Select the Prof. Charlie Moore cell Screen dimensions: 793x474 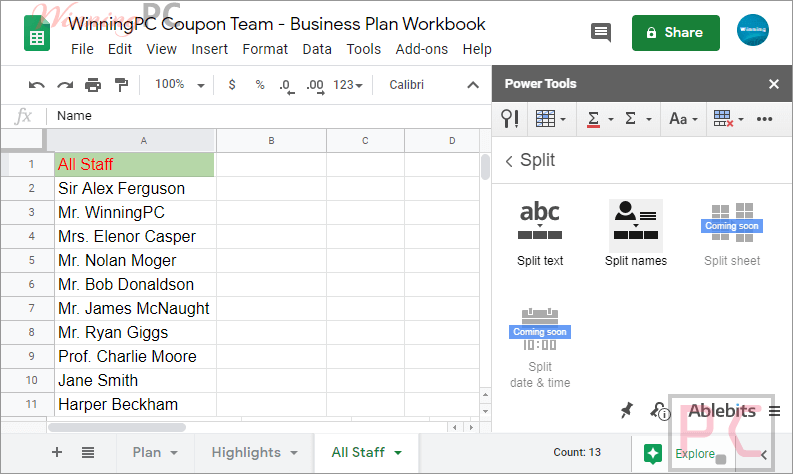click(x=135, y=357)
